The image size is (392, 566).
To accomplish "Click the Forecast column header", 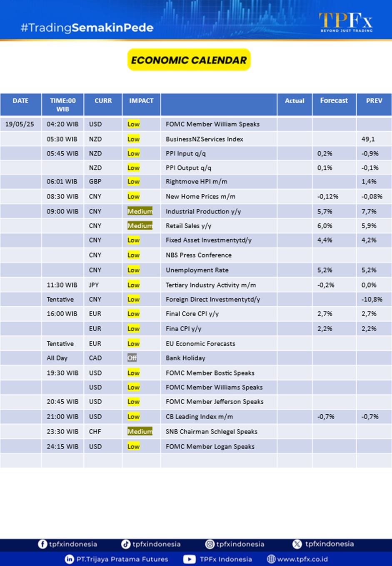I will click(334, 101).
